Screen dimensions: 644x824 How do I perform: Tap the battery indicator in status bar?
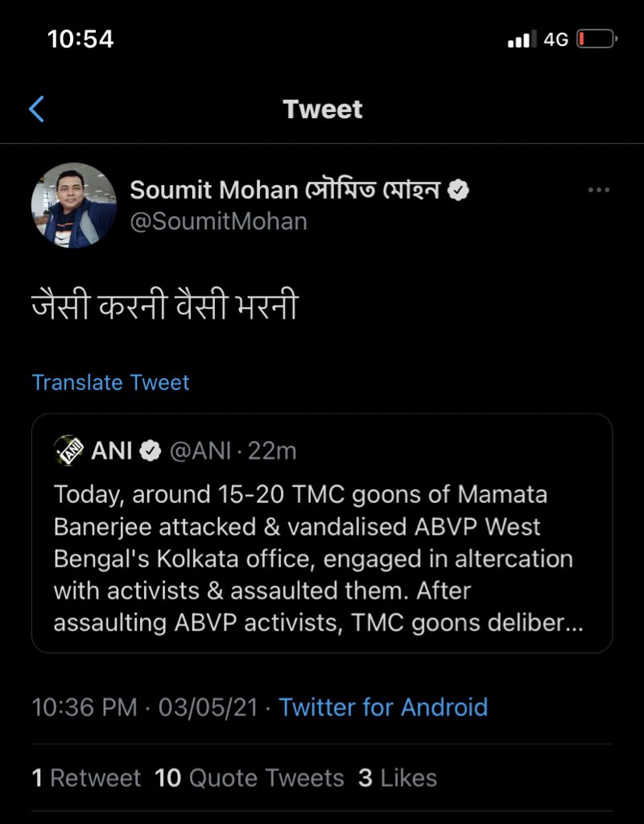[x=597, y=39]
